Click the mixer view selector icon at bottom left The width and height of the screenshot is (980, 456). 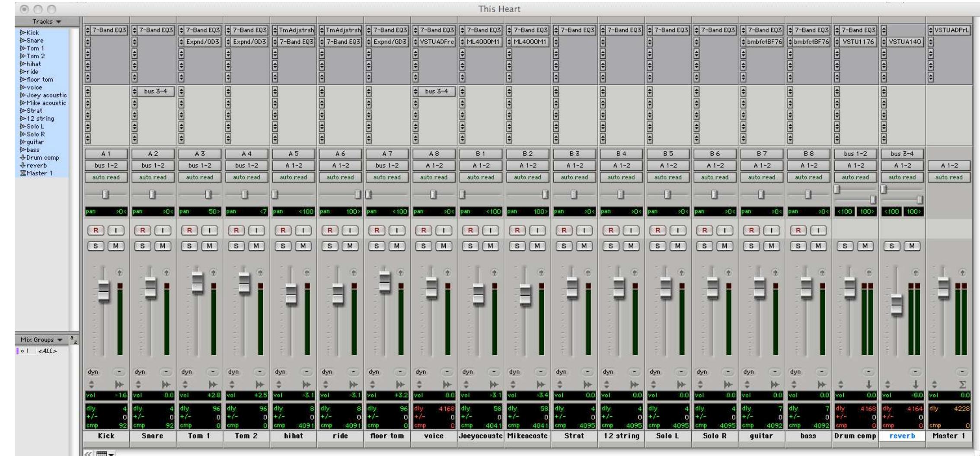(105, 453)
